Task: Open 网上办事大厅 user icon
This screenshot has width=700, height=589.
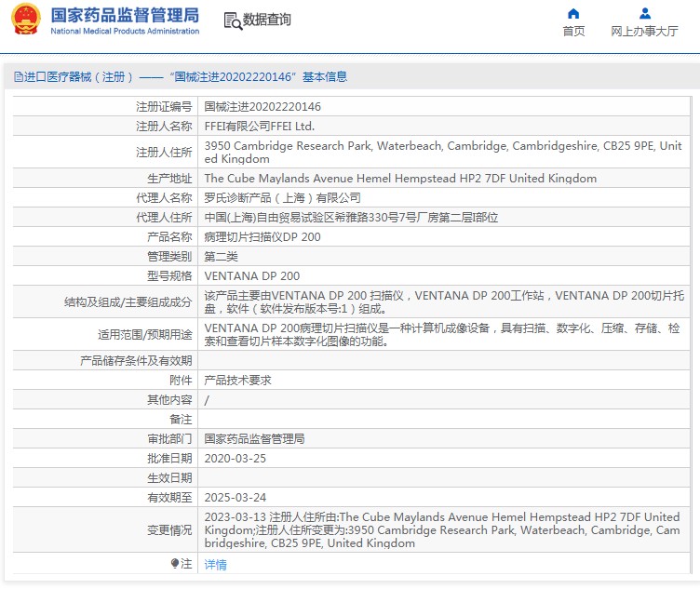Action: point(645,14)
